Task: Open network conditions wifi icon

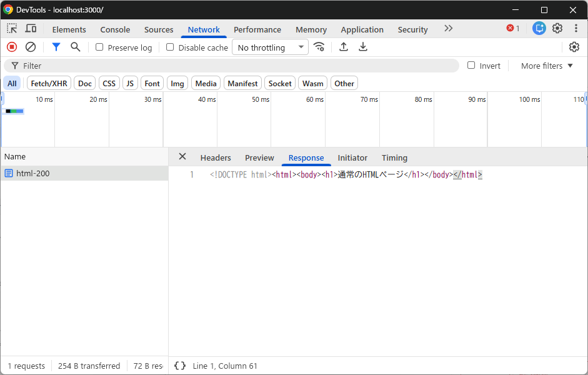Action: tap(319, 47)
